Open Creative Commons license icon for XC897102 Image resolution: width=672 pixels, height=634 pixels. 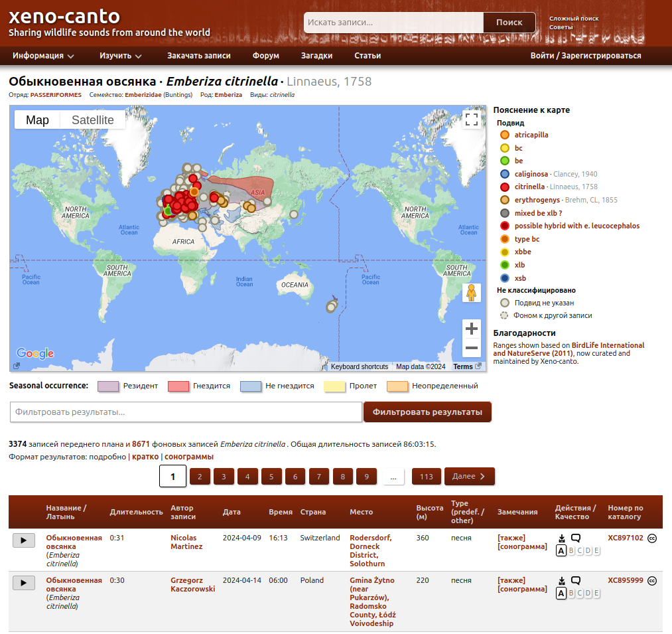[x=652, y=538]
